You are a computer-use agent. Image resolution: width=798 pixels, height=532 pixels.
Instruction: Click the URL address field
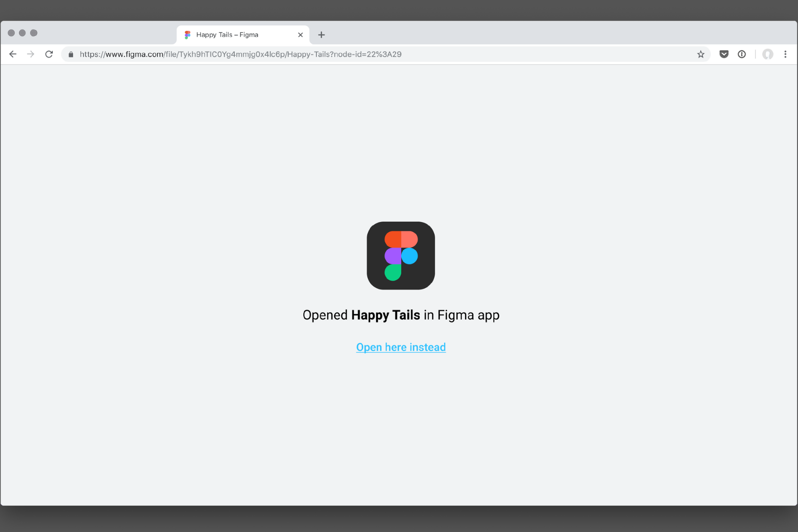386,54
